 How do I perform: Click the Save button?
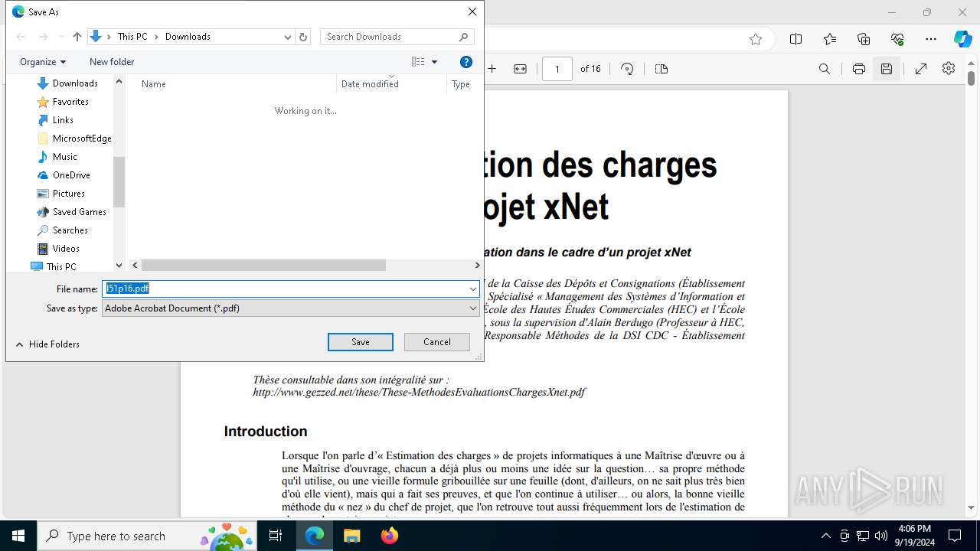click(361, 342)
